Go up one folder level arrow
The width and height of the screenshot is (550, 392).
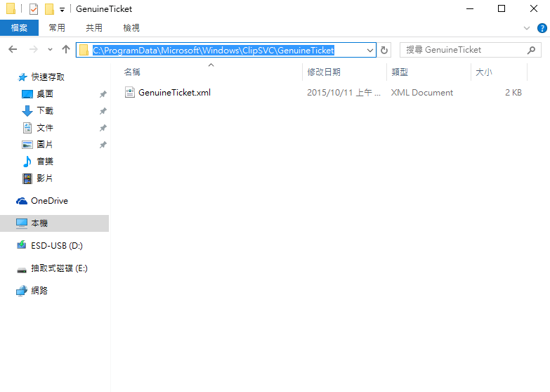point(66,49)
